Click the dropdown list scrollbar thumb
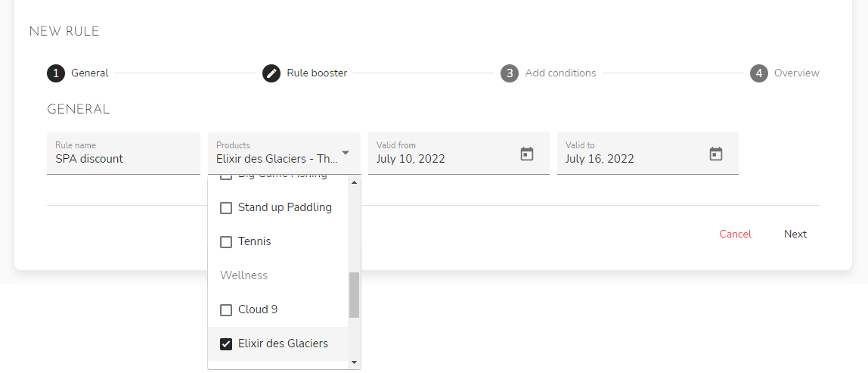868x373 pixels. pyautogui.click(x=354, y=295)
